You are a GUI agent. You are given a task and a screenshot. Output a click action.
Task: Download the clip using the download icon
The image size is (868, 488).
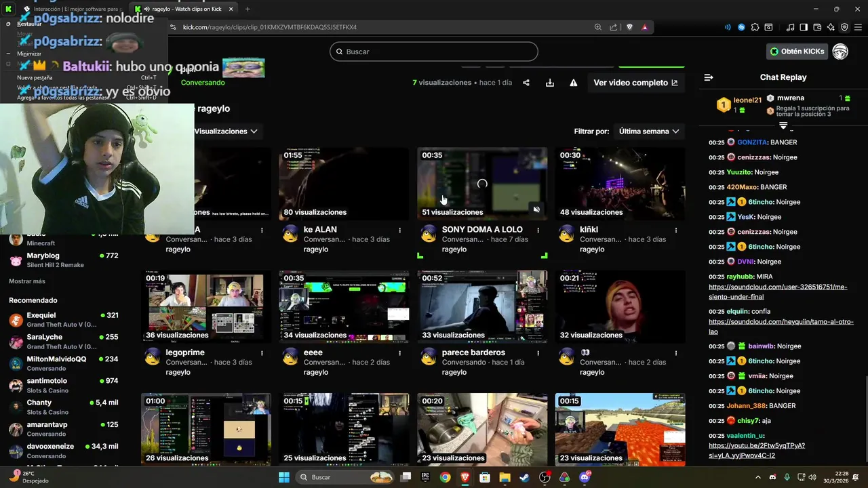coord(550,83)
